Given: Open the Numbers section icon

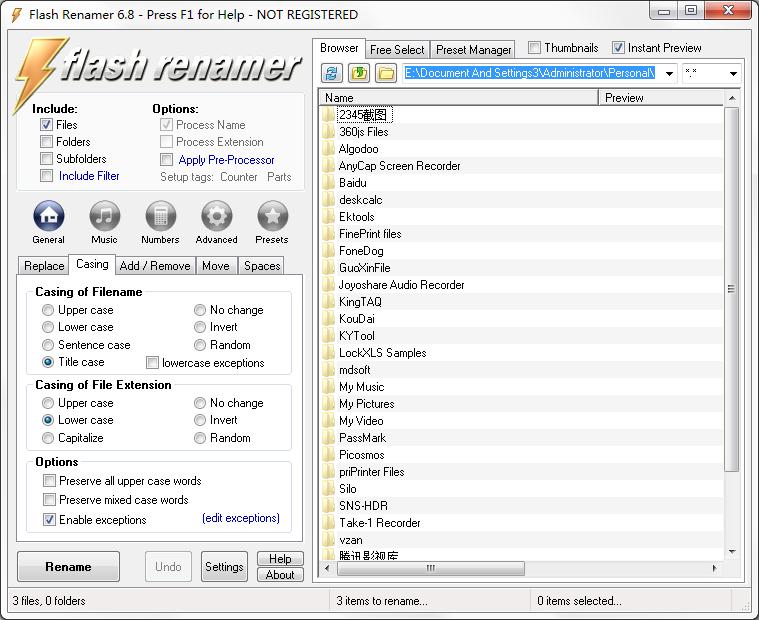Looking at the screenshot, I should (x=161, y=216).
